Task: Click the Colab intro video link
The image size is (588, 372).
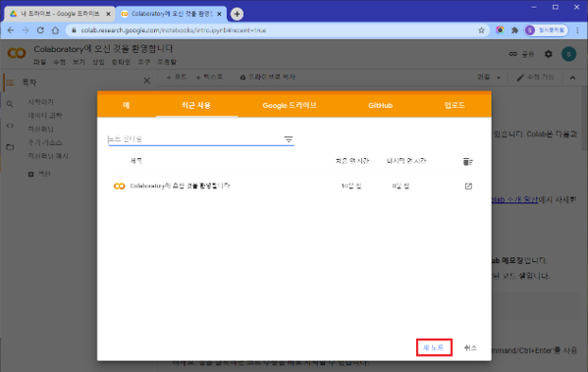Action: (514, 199)
